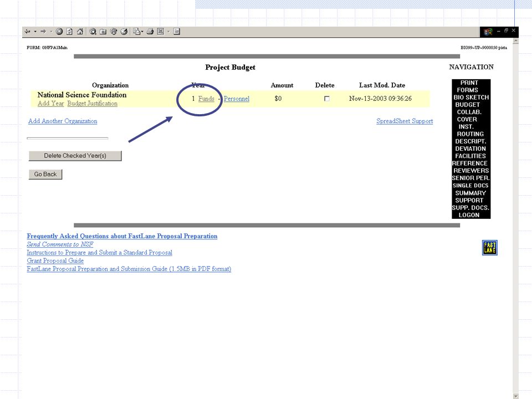Select ROUTING in the navigation menu

[x=470, y=134]
